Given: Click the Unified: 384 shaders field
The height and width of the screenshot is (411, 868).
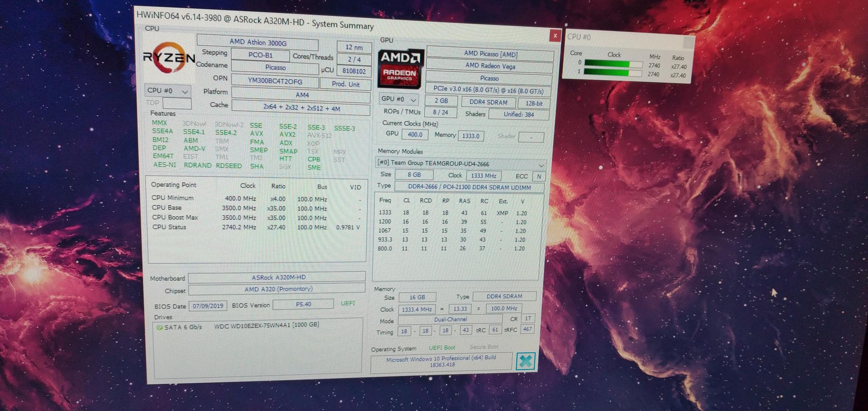Looking at the screenshot, I should click(x=519, y=114).
